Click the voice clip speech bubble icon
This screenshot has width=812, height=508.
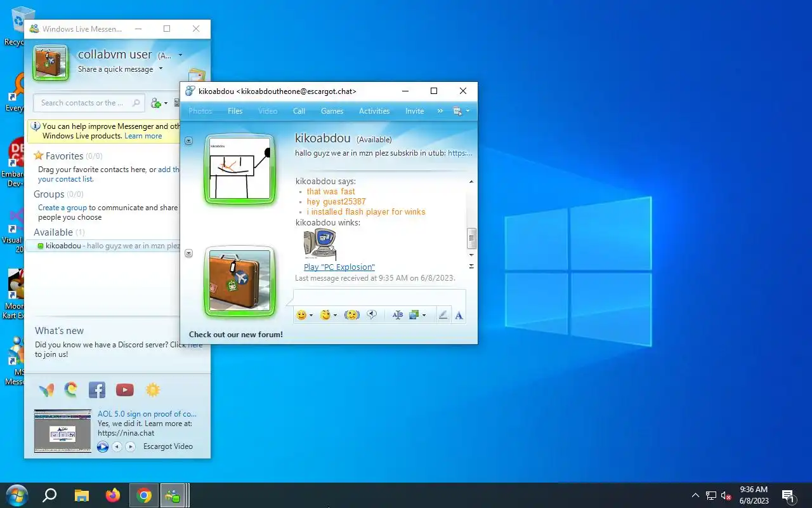coord(372,315)
